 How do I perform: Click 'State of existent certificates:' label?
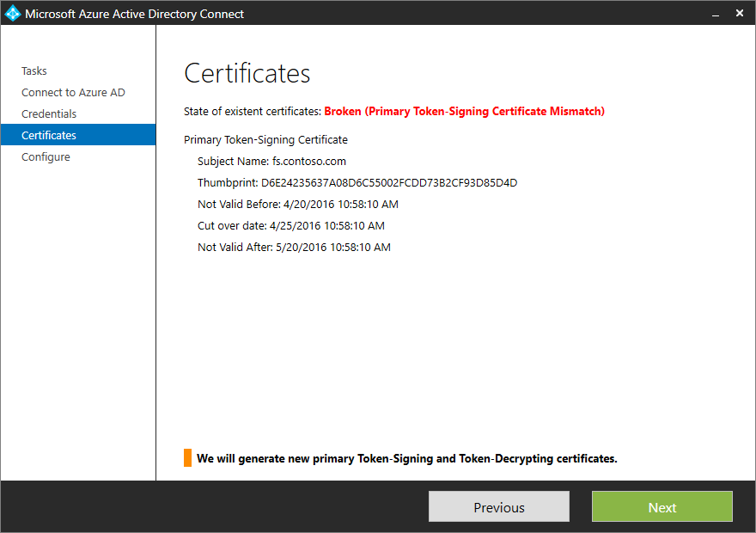tap(253, 112)
